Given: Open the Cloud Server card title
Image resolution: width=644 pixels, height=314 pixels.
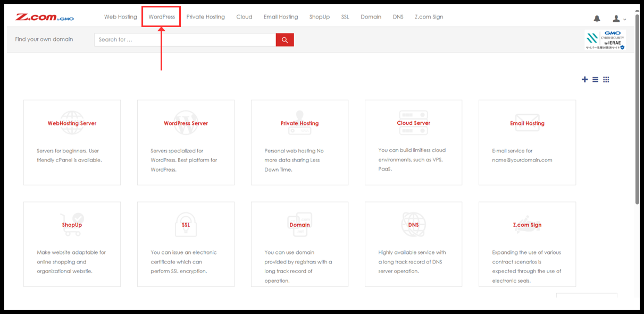Looking at the screenshot, I should (x=414, y=123).
